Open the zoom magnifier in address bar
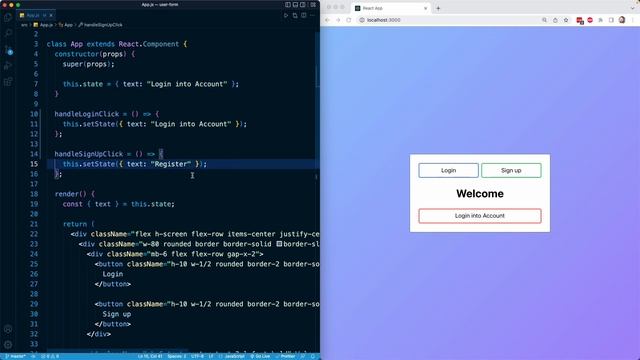 click(544, 20)
